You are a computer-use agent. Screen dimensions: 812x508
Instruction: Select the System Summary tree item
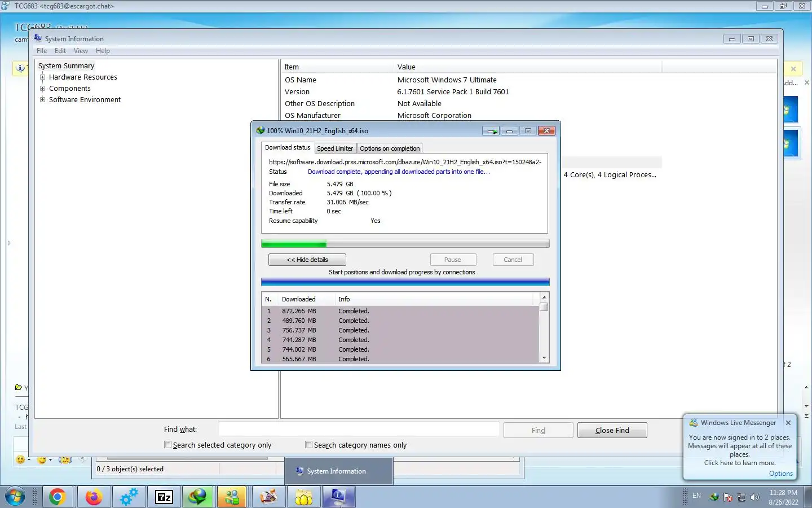coord(66,66)
